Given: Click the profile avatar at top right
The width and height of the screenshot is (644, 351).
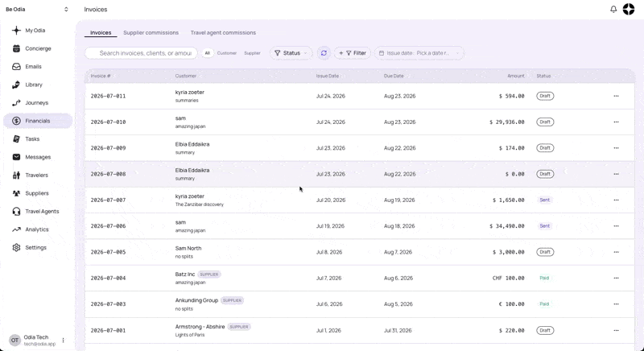Looking at the screenshot, I should pyautogui.click(x=629, y=9).
